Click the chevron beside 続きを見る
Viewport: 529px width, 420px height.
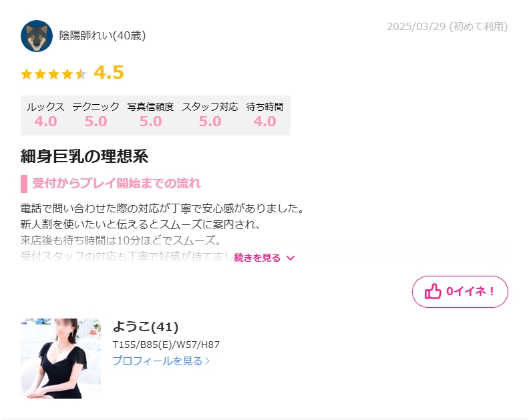tap(291, 258)
